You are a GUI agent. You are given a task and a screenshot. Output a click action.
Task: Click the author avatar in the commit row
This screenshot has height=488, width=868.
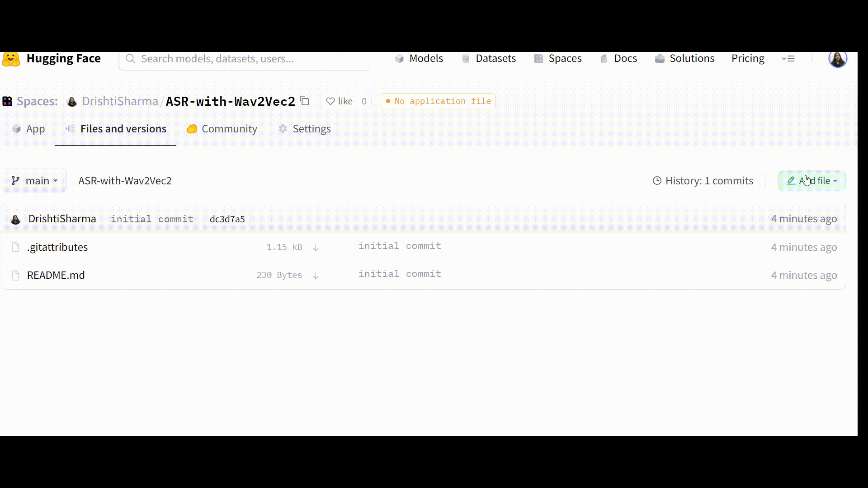click(16, 219)
